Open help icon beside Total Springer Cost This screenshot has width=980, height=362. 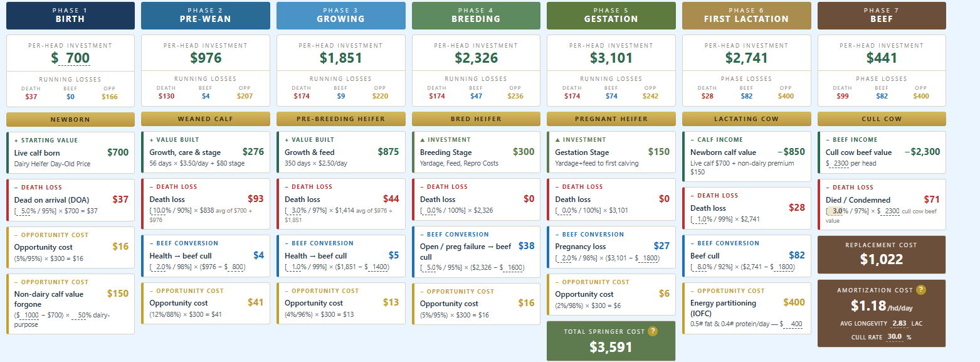click(653, 331)
